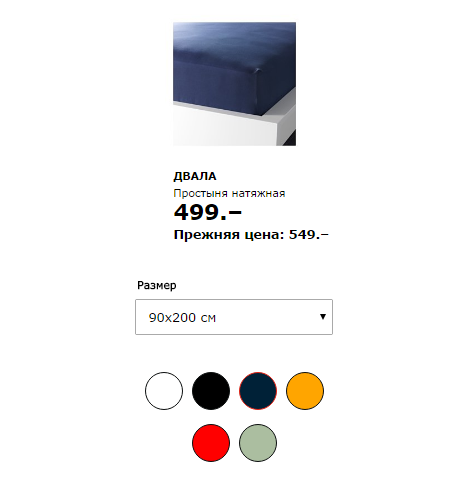Click the Прежняя цена label text
The width and height of the screenshot is (472, 497).
(229, 235)
